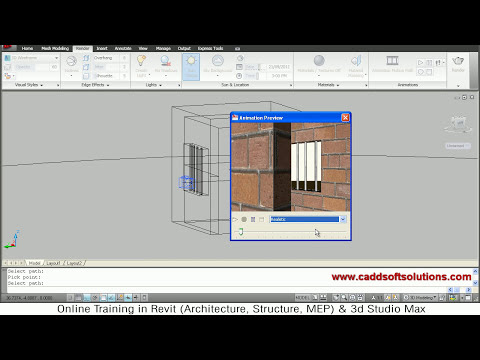
Task: Click the status bar zoom magnifier icon
Action: [x=344, y=297]
